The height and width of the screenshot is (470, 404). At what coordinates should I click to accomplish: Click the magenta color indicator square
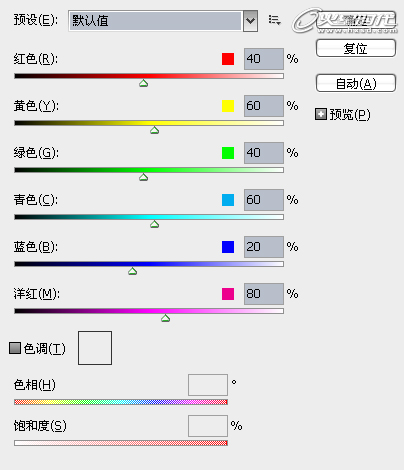pos(228,294)
